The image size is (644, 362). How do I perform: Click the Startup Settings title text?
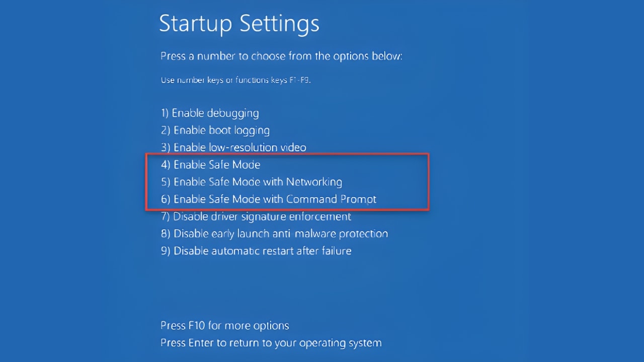(x=239, y=23)
